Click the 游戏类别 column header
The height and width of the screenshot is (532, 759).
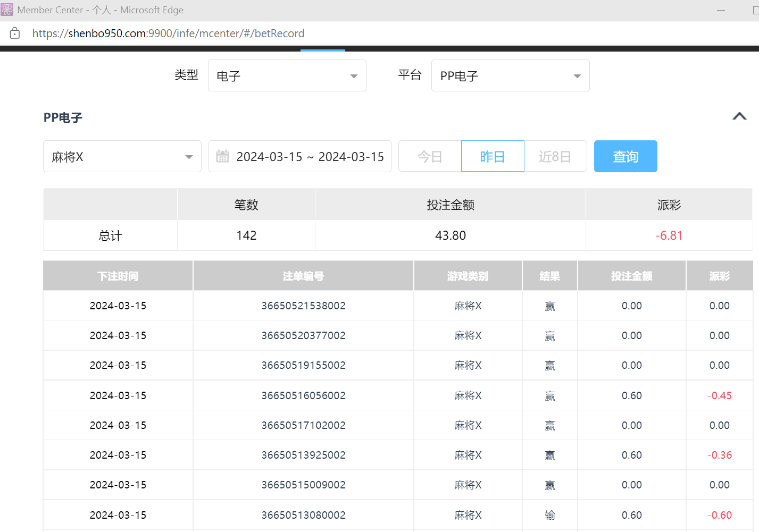click(468, 276)
